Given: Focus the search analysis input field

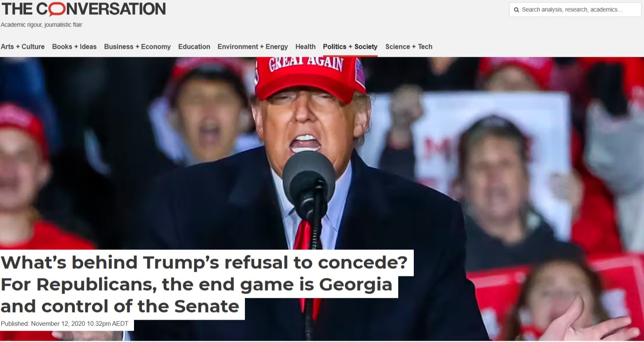Looking at the screenshot, I should click(575, 10).
